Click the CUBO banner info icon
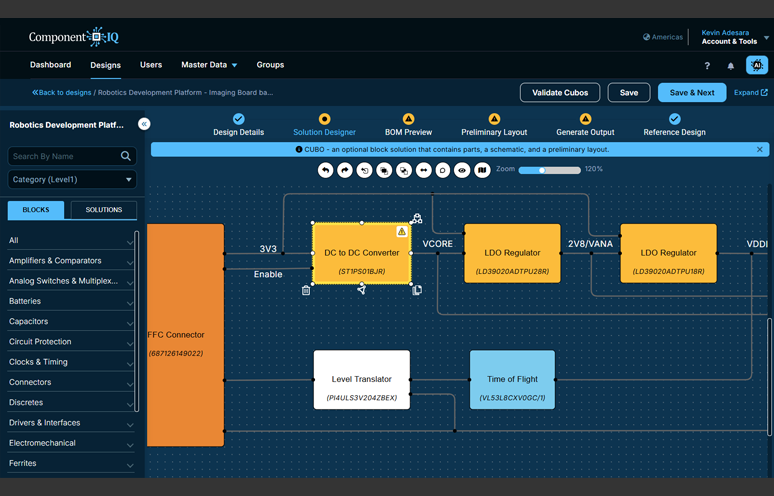 pyautogui.click(x=299, y=150)
